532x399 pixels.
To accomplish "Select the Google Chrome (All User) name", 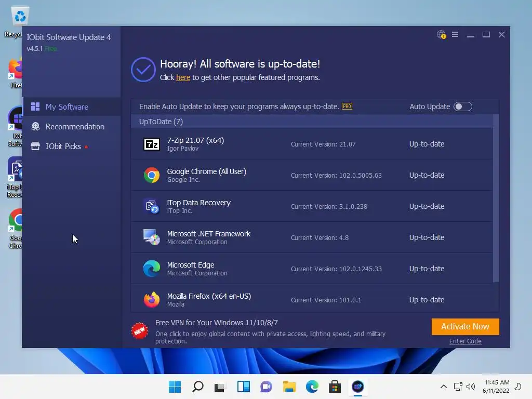I will (207, 171).
